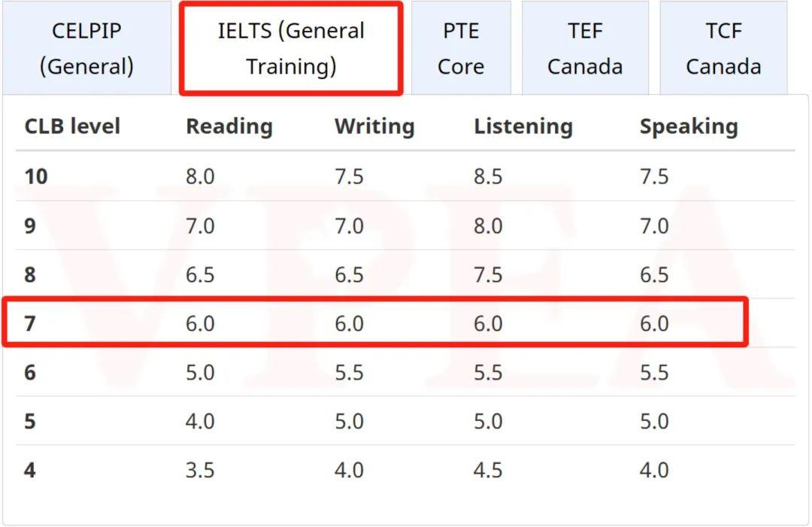
Task: Switch to the CELPIP (General) tab
Action: tap(86, 47)
